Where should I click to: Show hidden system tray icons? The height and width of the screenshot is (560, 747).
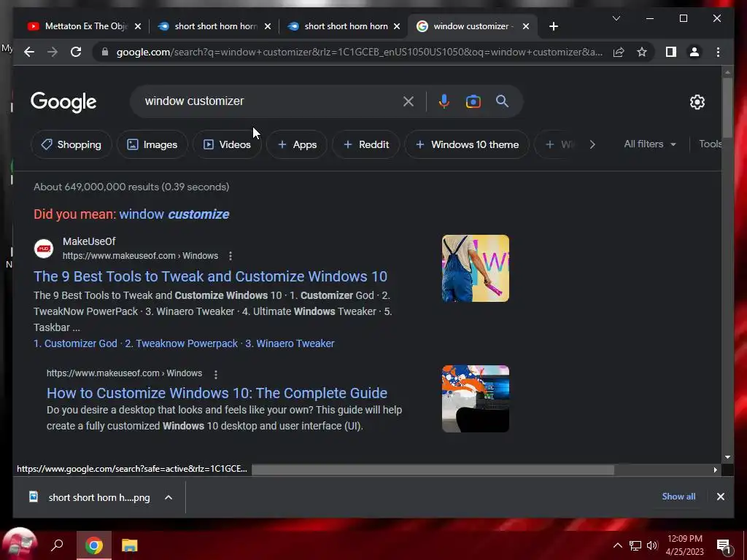click(617, 545)
